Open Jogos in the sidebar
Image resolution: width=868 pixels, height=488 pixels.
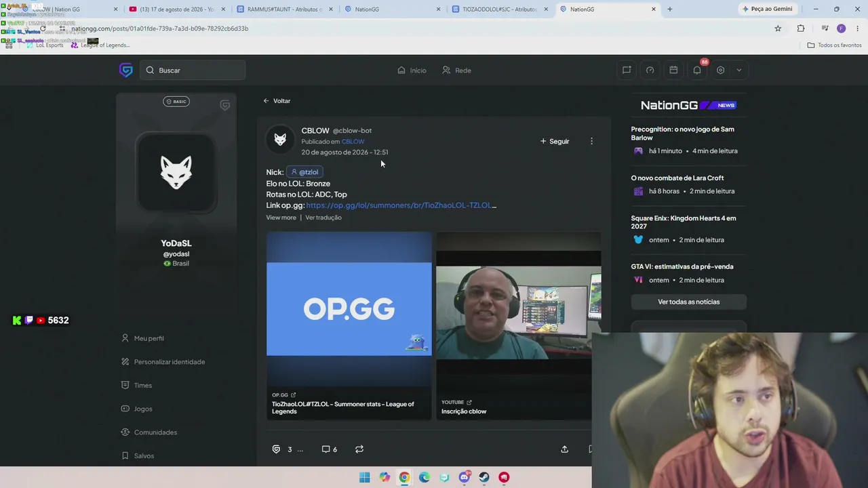[136, 409]
